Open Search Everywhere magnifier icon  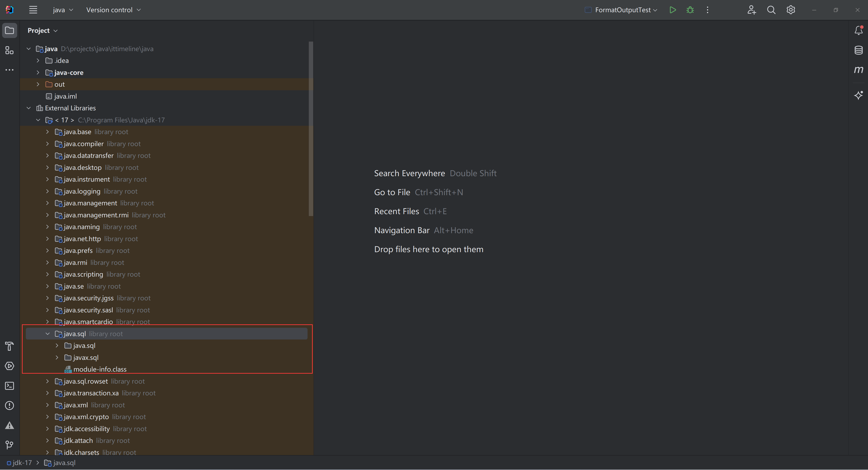(x=771, y=10)
